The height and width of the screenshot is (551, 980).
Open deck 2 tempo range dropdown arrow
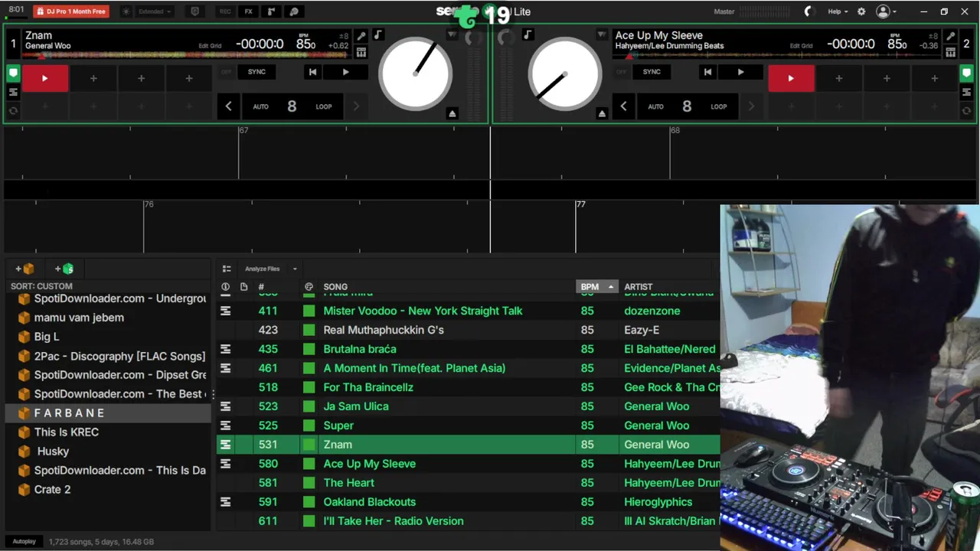[x=602, y=34]
